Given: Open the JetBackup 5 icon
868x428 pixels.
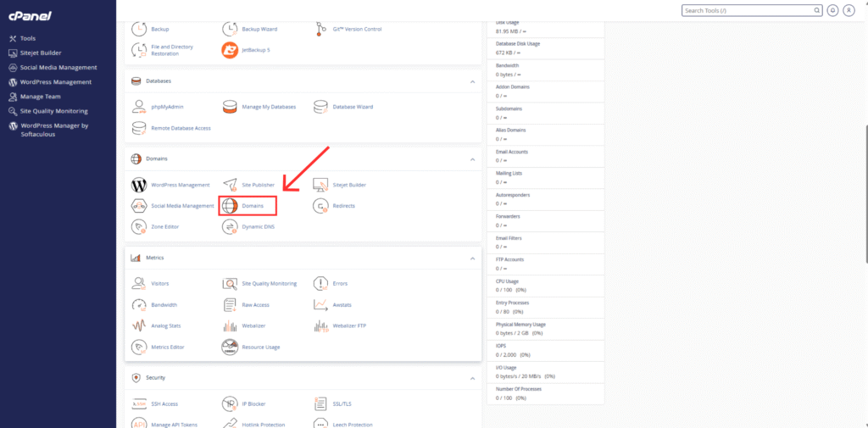Looking at the screenshot, I should pos(230,50).
